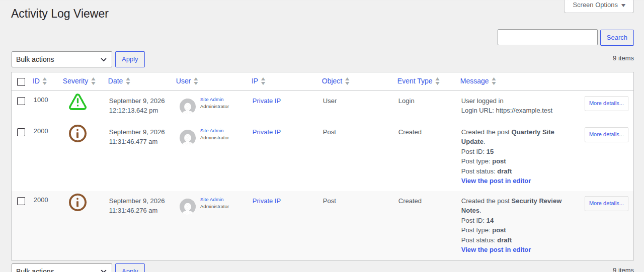The height and width of the screenshot is (272, 644).
Task: Click the bottom Apply button
Action: pos(130,268)
